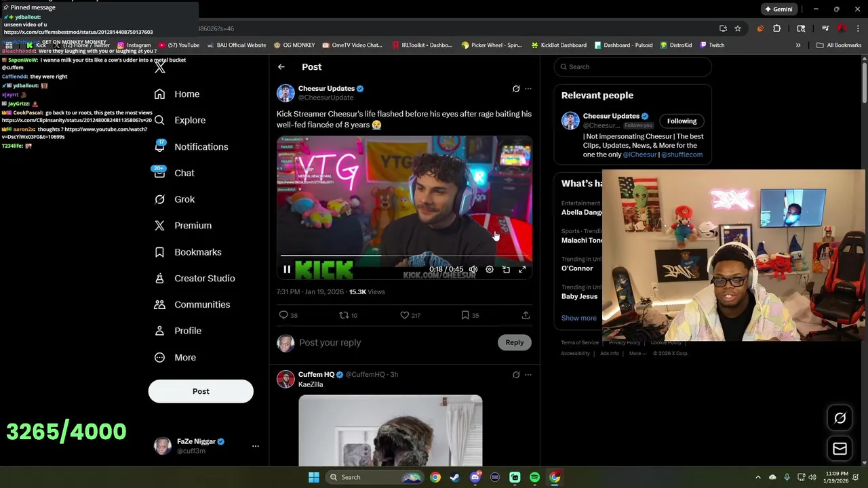This screenshot has width=868, height=488.
Task: Click the white Post button in the sidebar
Action: click(201, 391)
